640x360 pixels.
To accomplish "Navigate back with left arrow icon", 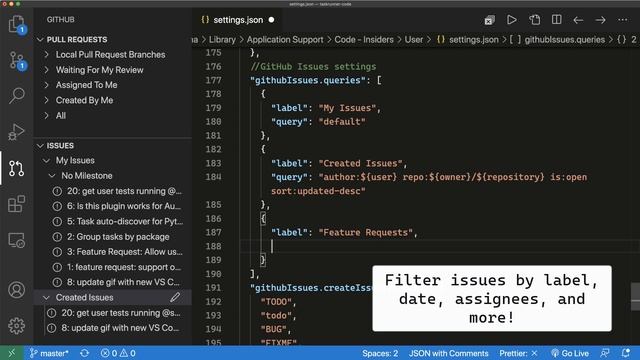I will [x=578, y=20].
